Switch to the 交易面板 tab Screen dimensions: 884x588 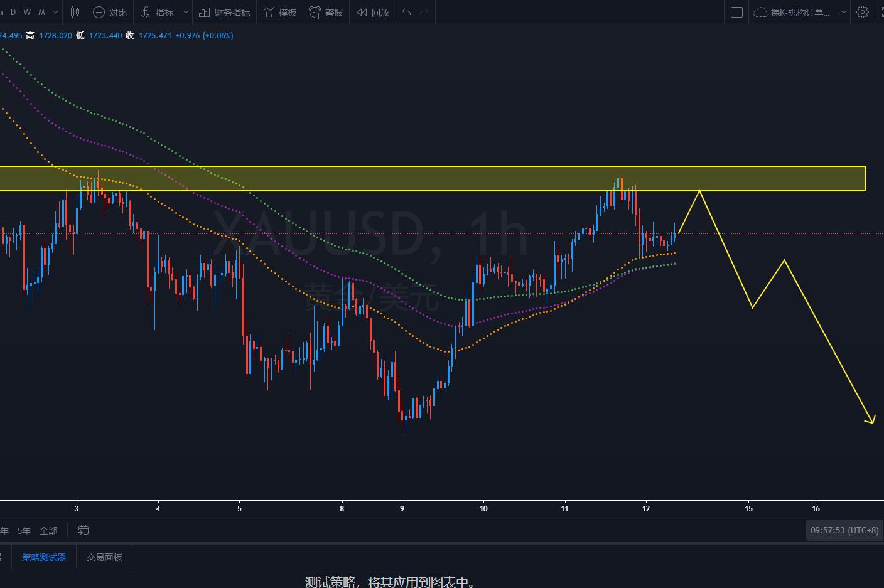tap(104, 557)
